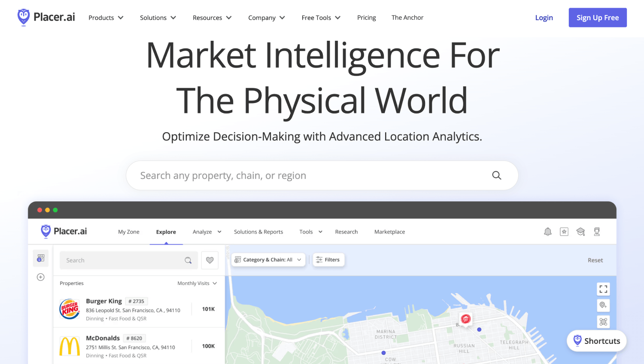Open the Research tab
644x364 pixels.
click(x=346, y=232)
